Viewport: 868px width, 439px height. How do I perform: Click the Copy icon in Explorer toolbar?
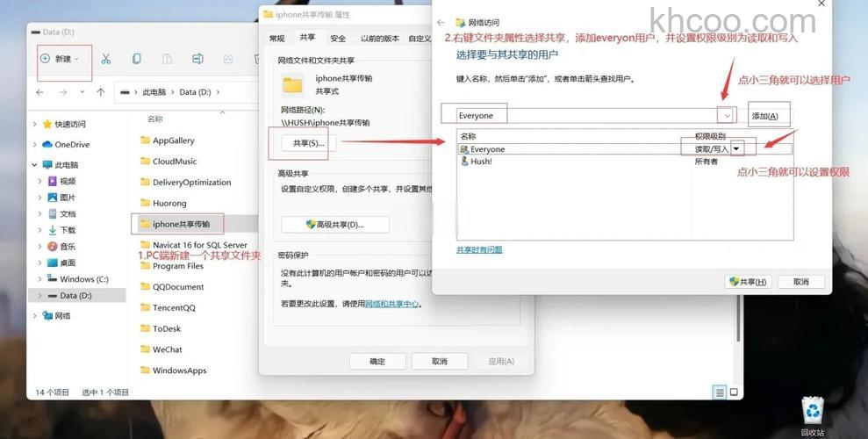point(136,59)
